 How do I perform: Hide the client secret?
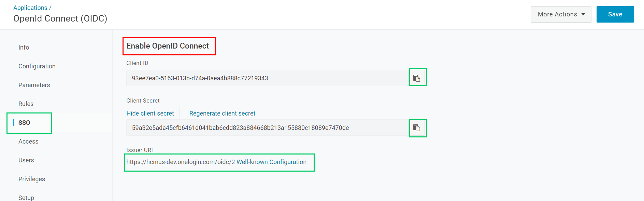150,113
